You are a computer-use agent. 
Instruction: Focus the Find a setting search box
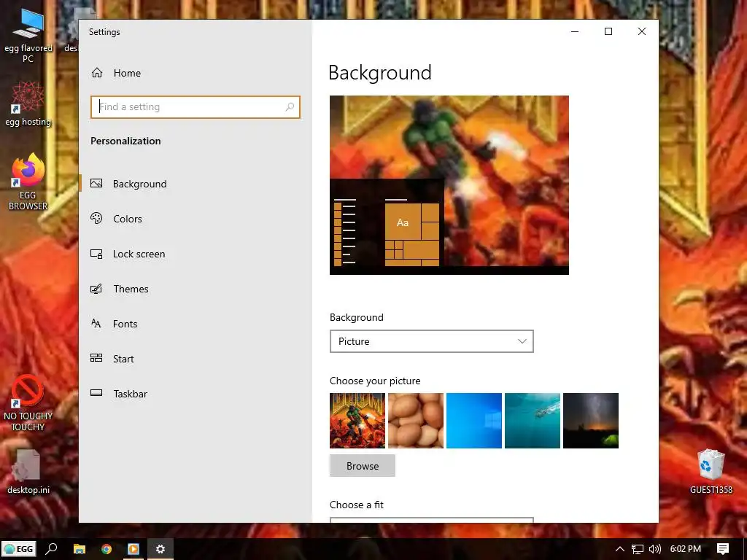coord(196,107)
